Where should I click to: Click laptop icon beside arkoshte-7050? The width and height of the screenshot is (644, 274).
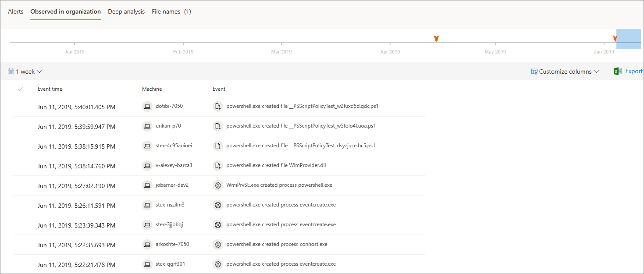pyautogui.click(x=147, y=244)
